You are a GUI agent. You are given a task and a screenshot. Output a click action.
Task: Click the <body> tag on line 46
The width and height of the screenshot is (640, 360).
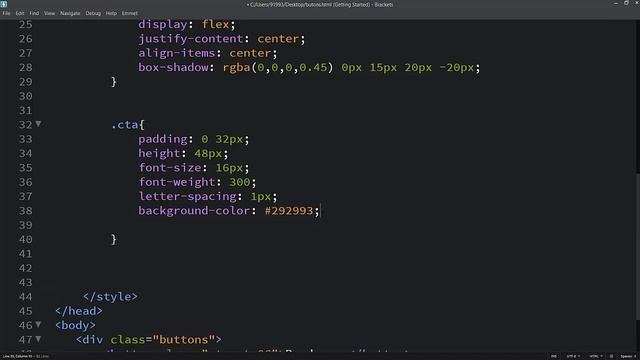tap(75, 325)
